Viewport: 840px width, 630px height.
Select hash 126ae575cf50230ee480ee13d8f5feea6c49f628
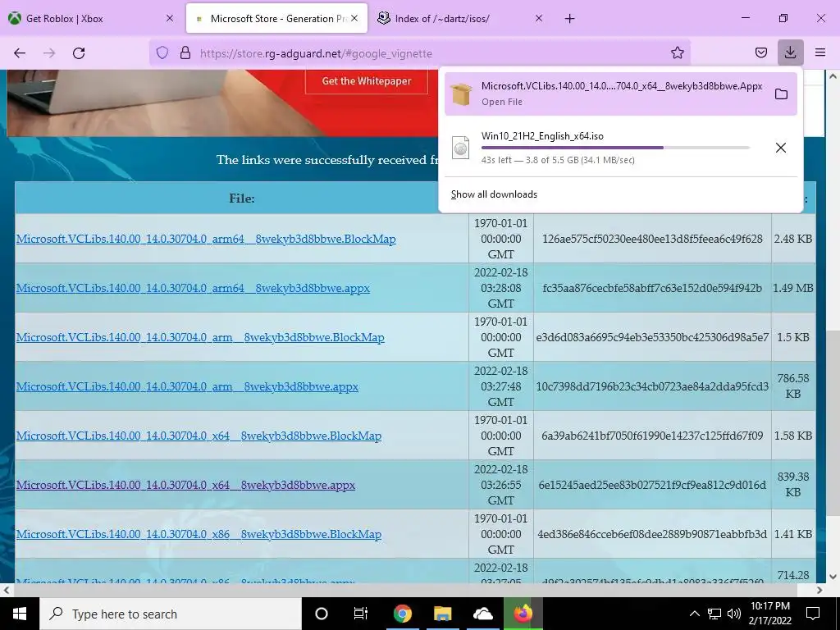(652, 239)
